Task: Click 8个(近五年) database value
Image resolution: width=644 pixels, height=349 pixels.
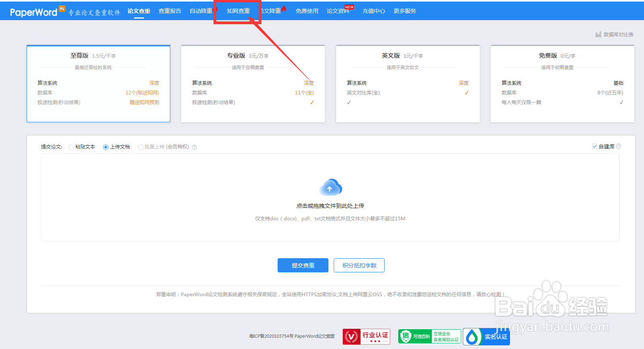Action: (x=610, y=93)
